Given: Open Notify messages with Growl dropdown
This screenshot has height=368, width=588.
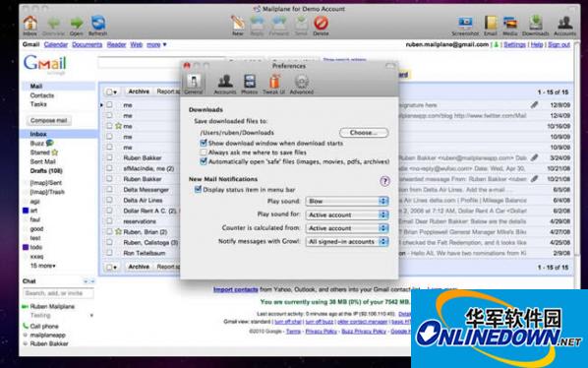Looking at the screenshot, I should pos(347,242).
